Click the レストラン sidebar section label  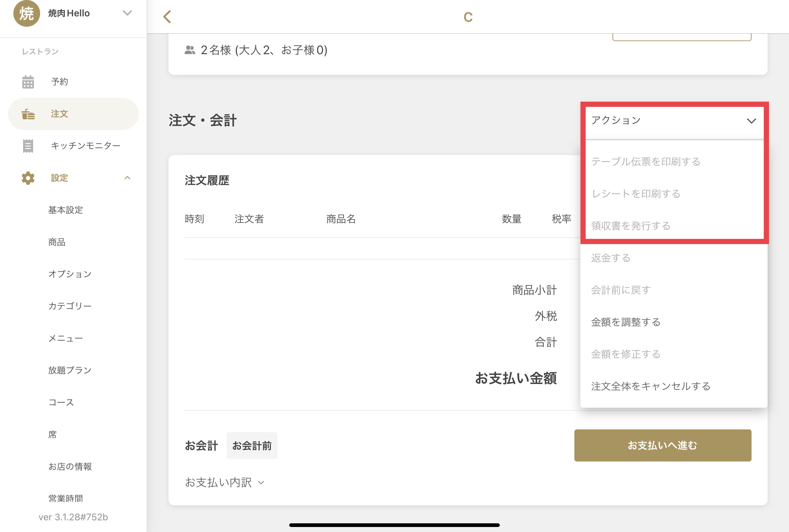(40, 51)
